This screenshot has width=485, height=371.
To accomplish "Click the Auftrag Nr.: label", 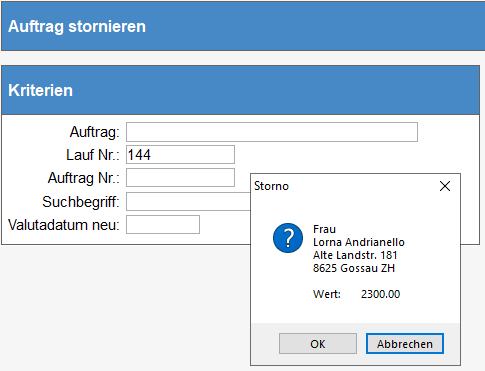I will click(84, 178).
